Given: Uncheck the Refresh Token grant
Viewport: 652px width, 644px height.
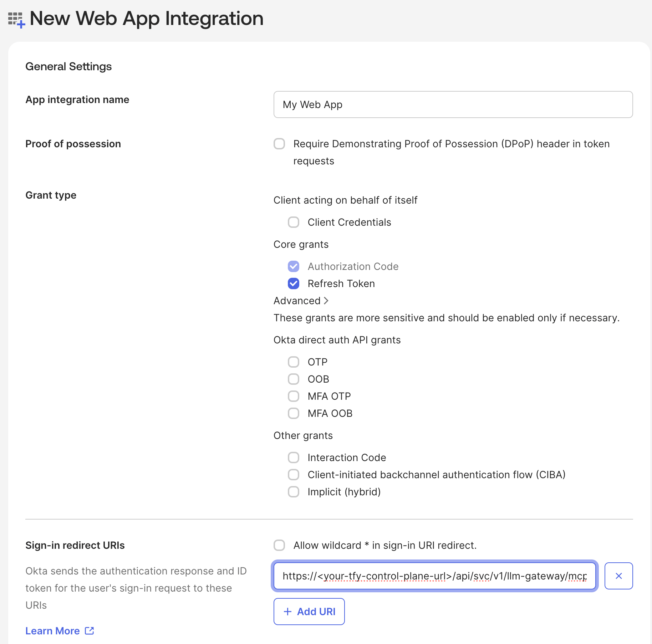Looking at the screenshot, I should 294,283.
